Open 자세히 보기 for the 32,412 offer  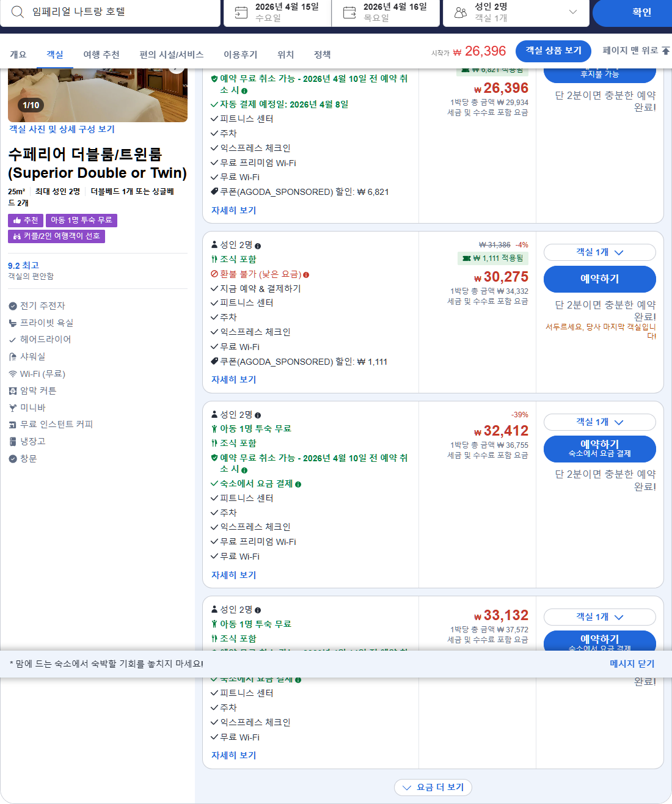click(234, 575)
